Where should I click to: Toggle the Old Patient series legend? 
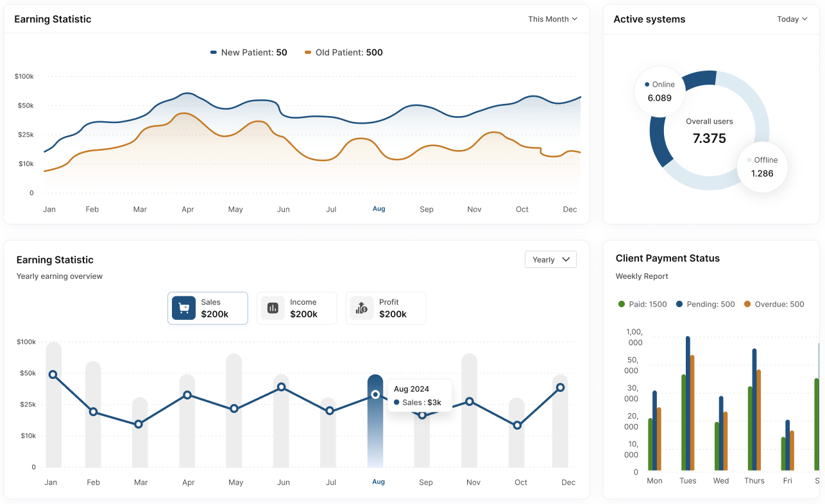click(x=344, y=53)
